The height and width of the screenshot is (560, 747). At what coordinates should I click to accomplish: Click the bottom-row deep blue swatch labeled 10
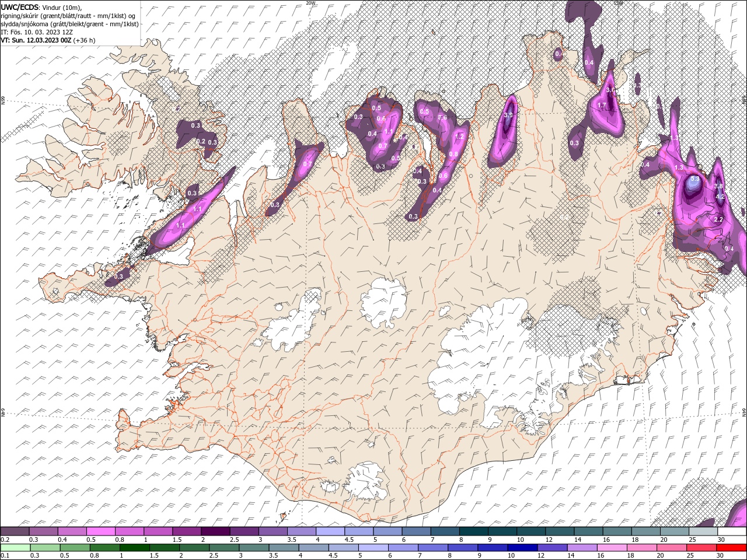click(522, 548)
